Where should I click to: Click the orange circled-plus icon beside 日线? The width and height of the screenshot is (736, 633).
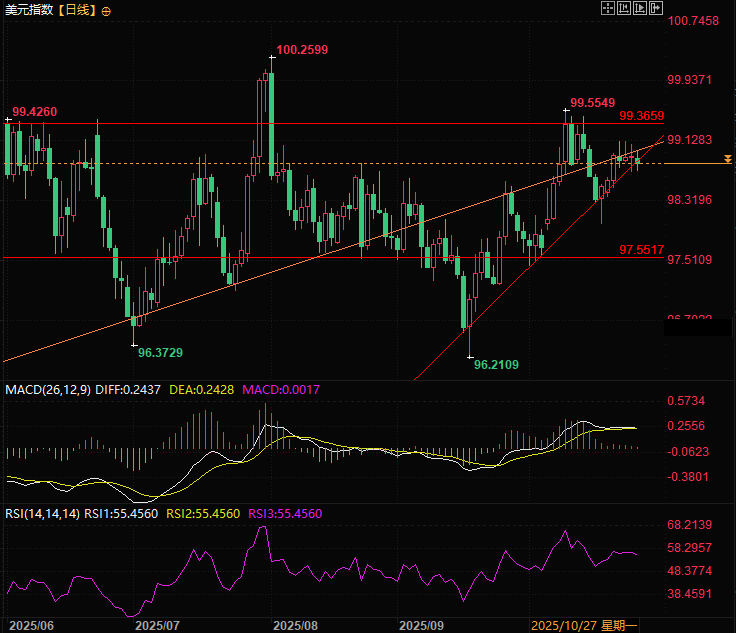click(x=107, y=10)
